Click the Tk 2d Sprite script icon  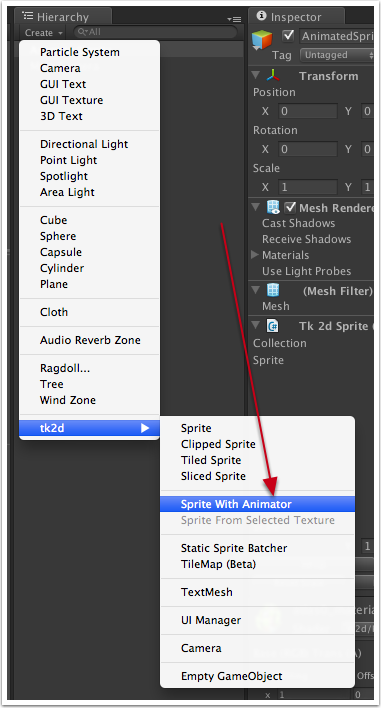pos(273,326)
